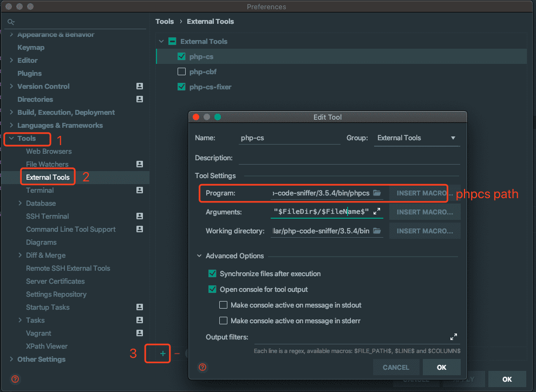Expand the Diff & Merge node
Image resolution: width=536 pixels, height=392 pixels.
20,255
